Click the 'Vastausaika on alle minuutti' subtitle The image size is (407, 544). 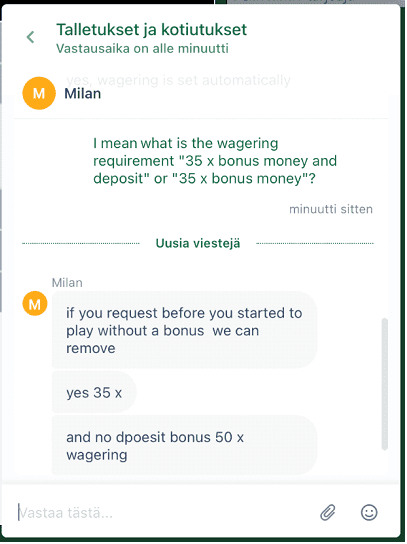click(x=142, y=49)
